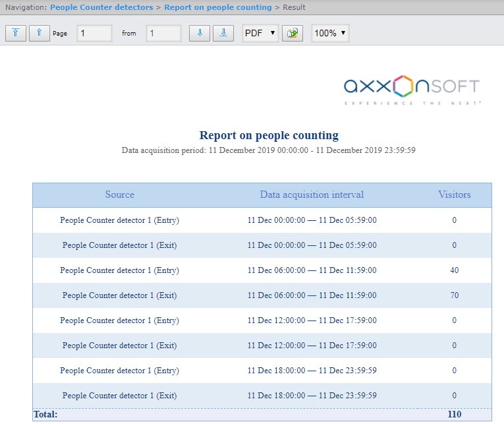This screenshot has height=424, width=504.
Task: Click the AxxonSoft logo
Action: pos(412,89)
